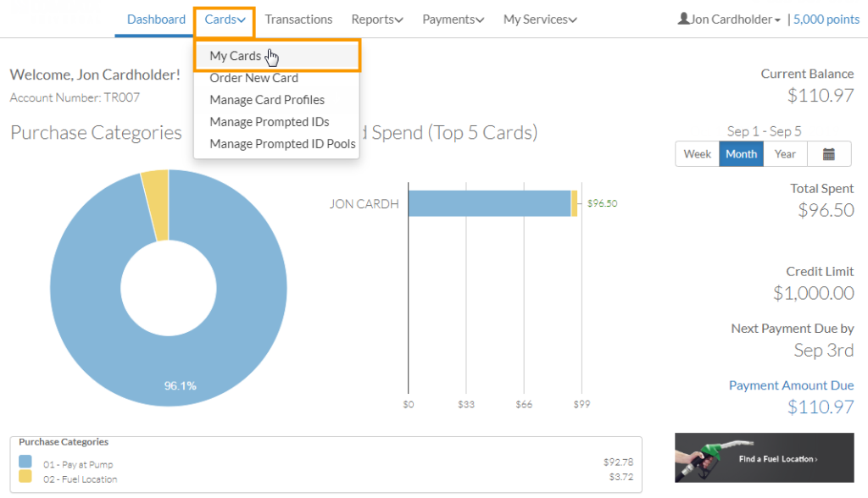This screenshot has height=498, width=868.
Task: Click the user profile silhouette icon
Action: click(684, 19)
